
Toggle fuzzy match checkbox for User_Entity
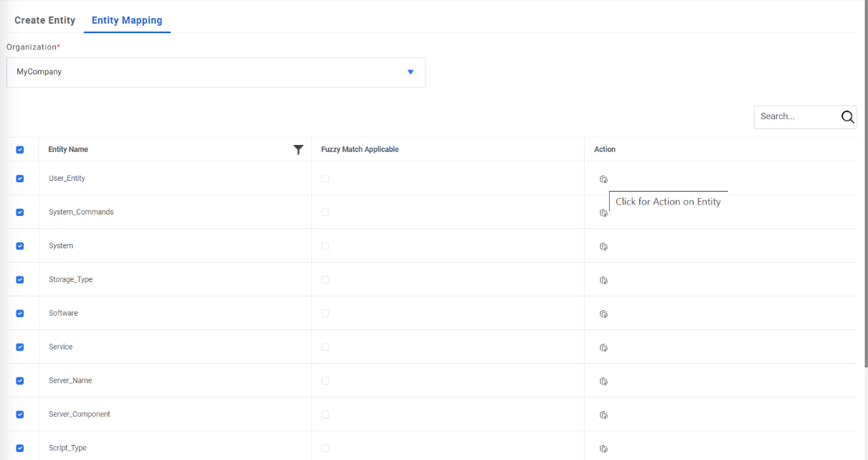(326, 178)
